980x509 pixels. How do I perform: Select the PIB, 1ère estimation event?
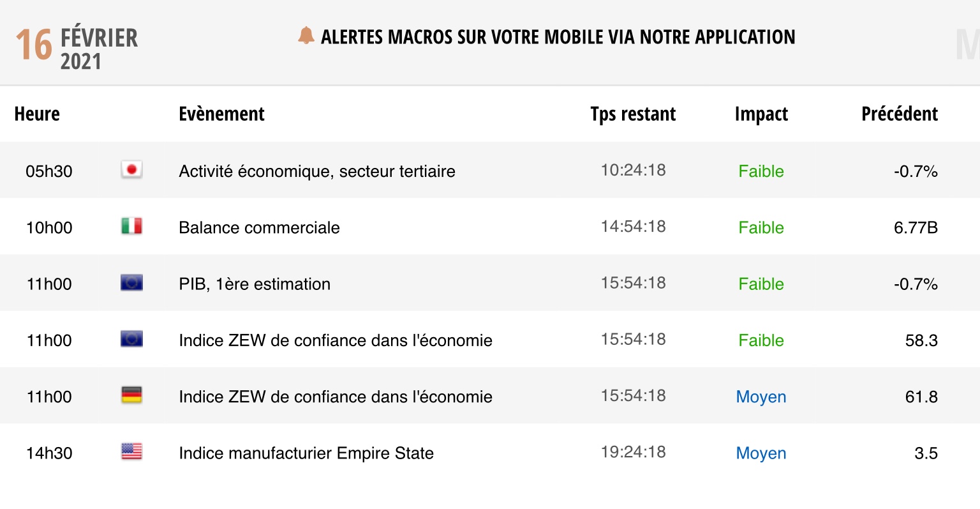point(255,284)
